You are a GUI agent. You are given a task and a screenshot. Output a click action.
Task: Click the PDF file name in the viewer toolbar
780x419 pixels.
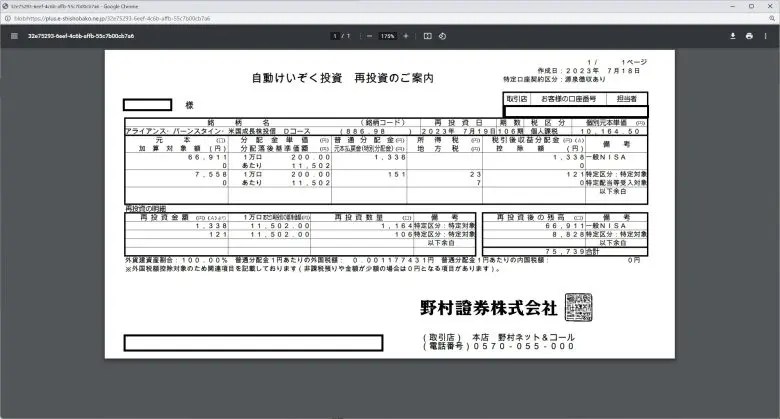coord(81,36)
